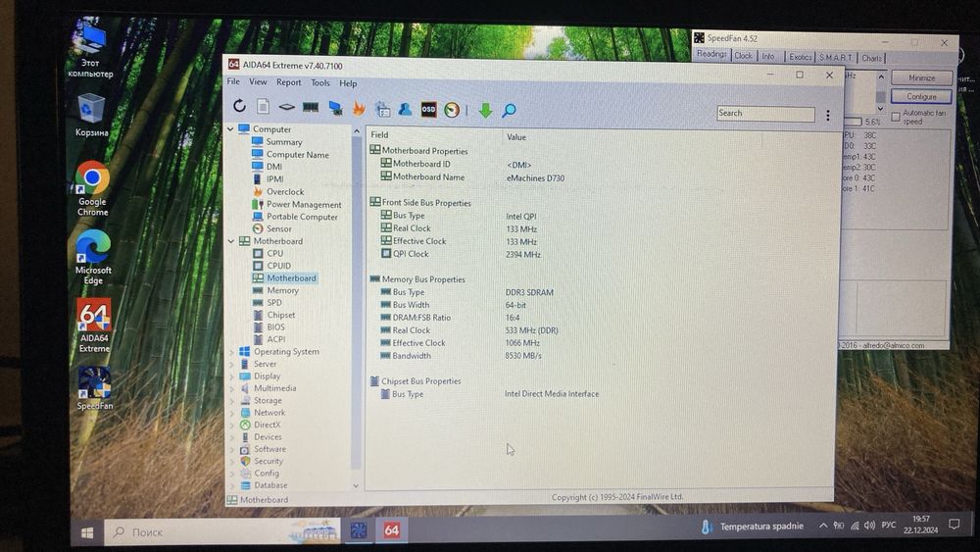Expand the Storage node
This screenshot has width=980, height=552.
click(232, 401)
